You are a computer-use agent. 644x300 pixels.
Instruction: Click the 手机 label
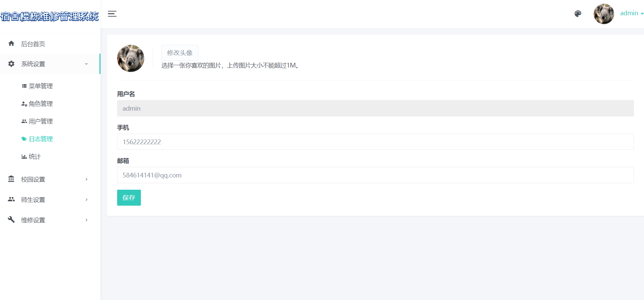click(x=123, y=128)
